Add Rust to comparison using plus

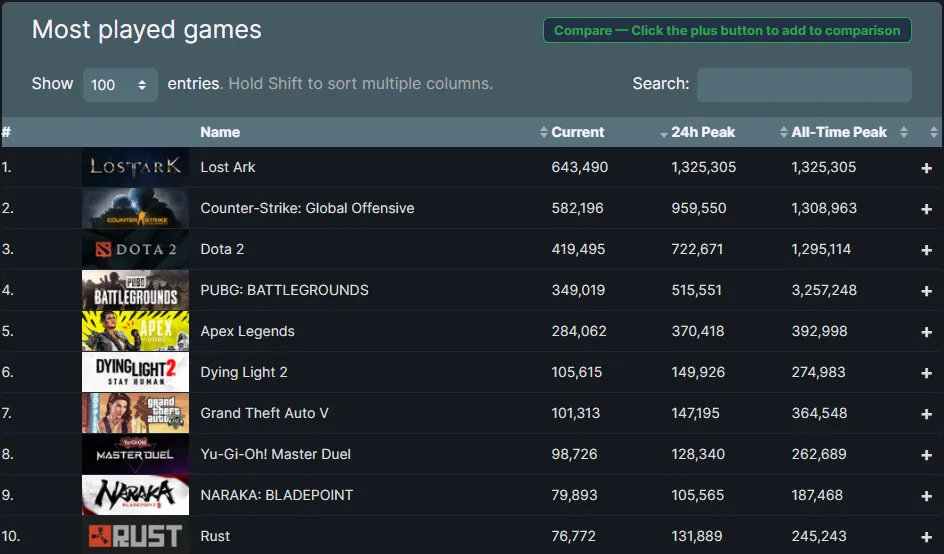coord(927,537)
